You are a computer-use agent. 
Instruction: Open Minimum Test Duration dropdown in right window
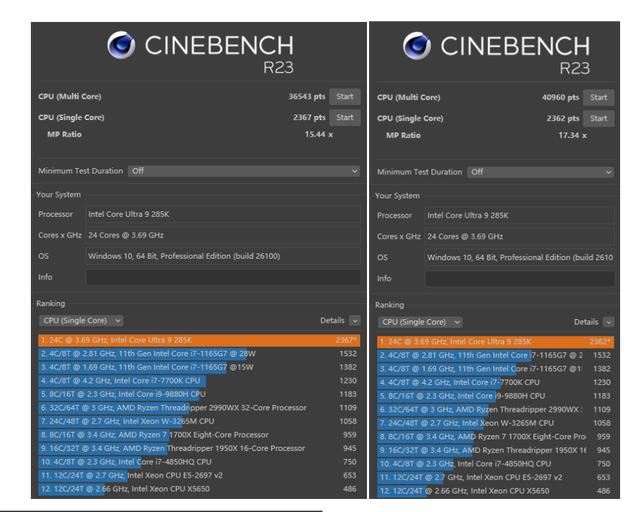(x=540, y=172)
